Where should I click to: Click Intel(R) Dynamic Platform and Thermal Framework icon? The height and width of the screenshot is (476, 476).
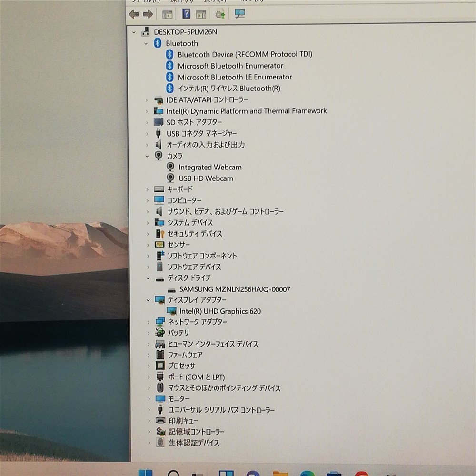tap(159, 111)
